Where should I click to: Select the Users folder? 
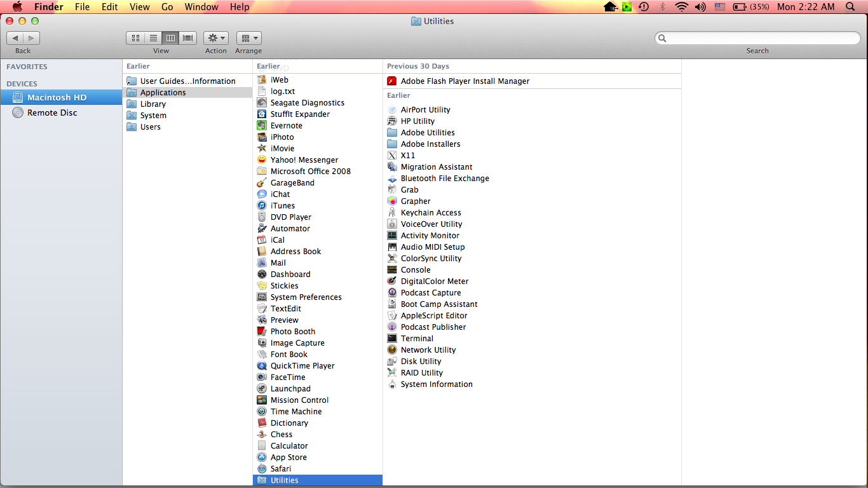(187, 127)
